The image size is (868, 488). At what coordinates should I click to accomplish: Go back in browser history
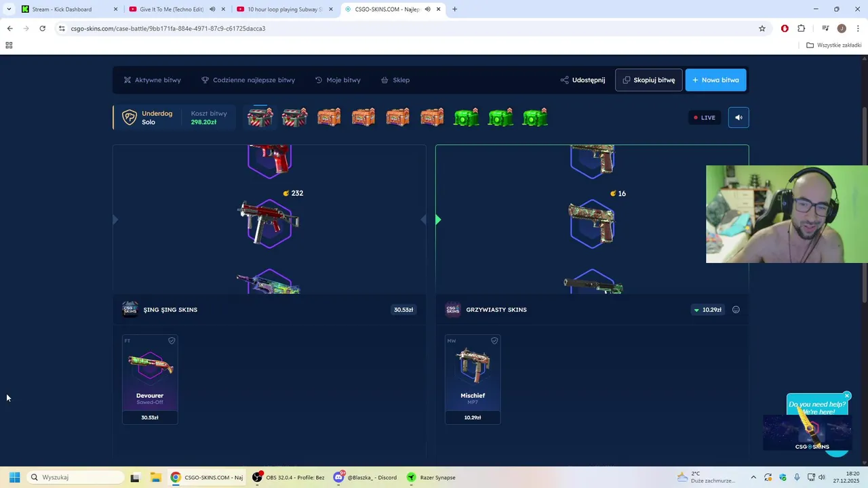point(9,28)
